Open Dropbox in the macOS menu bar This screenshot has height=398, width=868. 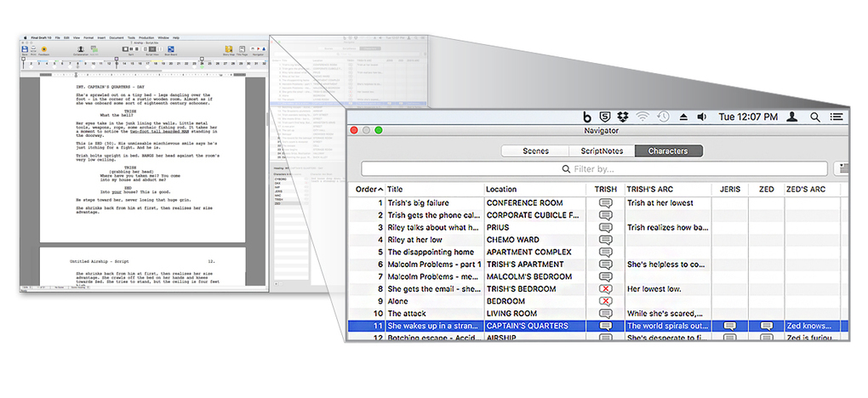click(x=623, y=117)
